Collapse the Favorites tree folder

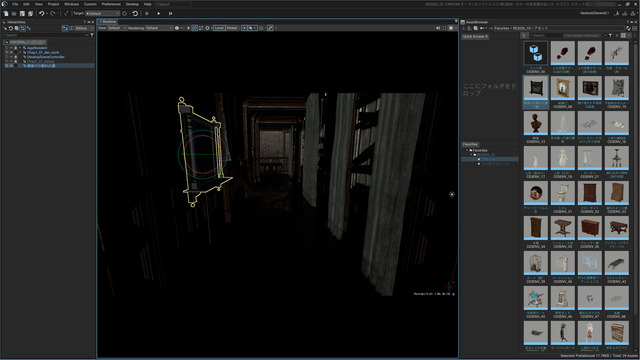click(467, 150)
